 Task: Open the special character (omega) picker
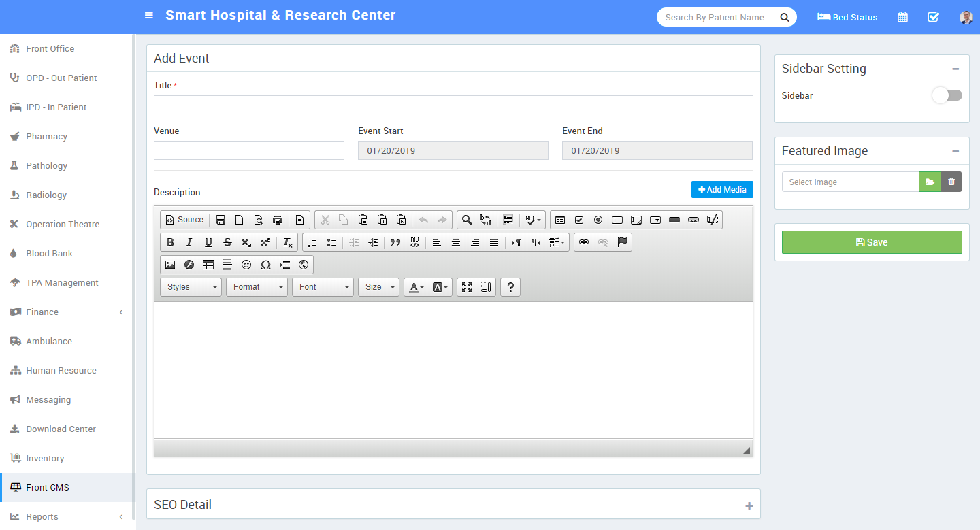point(265,265)
